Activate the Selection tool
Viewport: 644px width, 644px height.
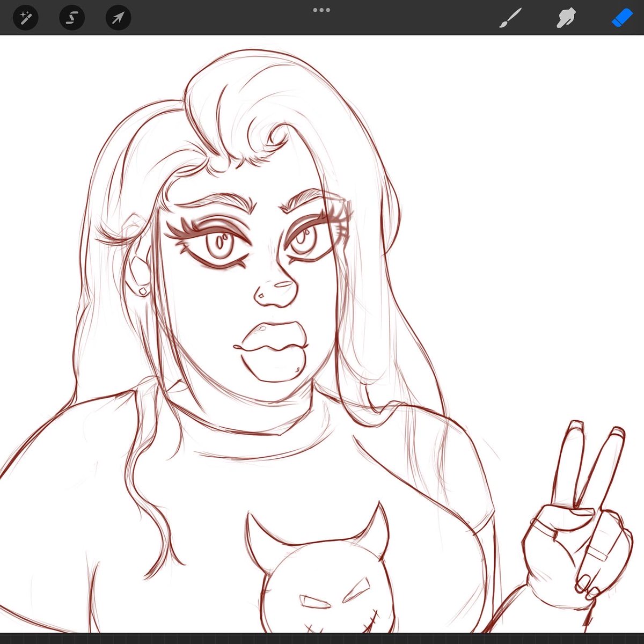pyautogui.click(x=71, y=18)
